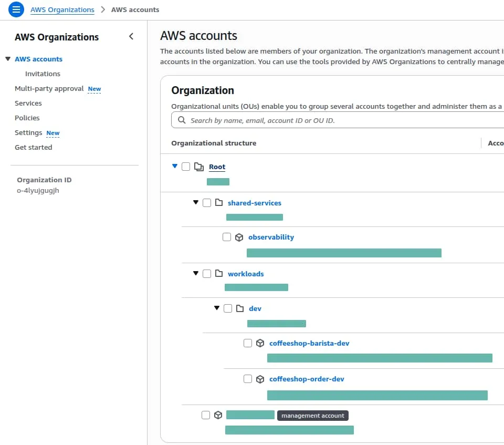
Task: Collapse the workloads organizational unit
Action: (x=195, y=274)
